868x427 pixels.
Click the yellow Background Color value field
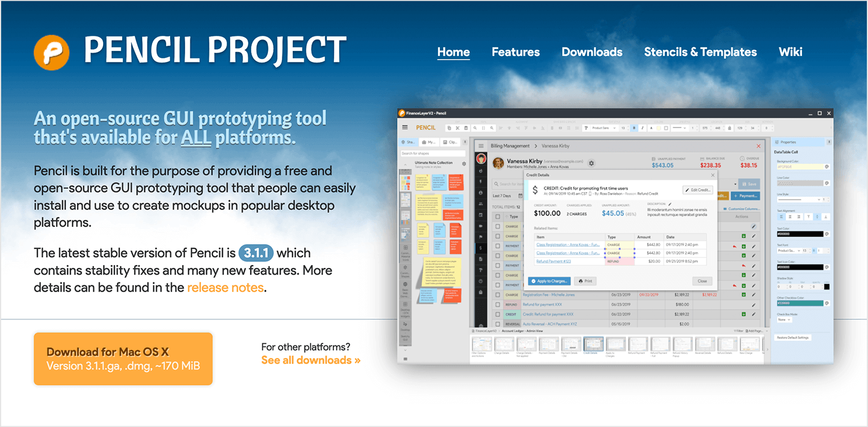[800, 167]
